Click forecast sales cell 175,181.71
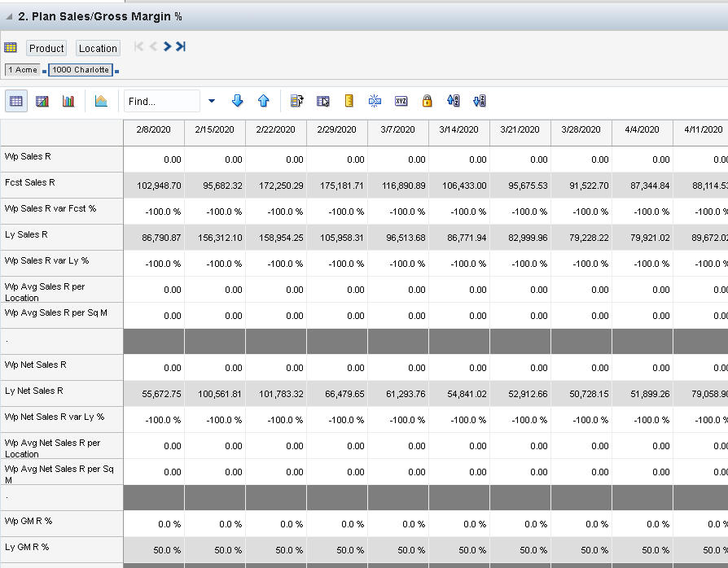 tap(337, 186)
